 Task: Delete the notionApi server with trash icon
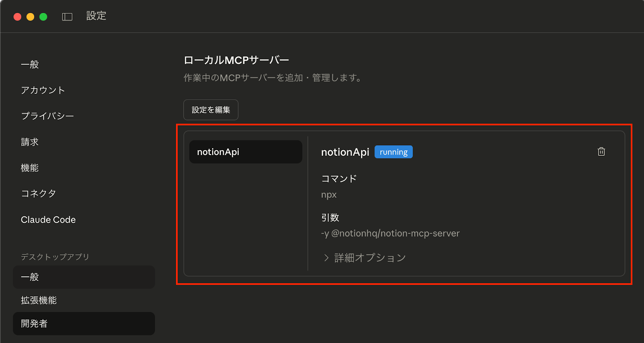[x=601, y=152]
